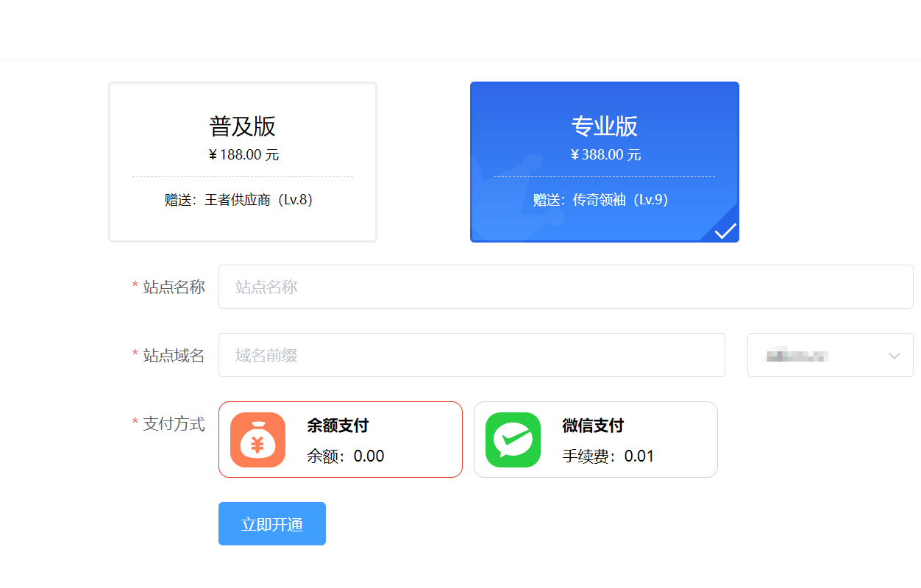Click the 立即开通 button

[x=272, y=524]
